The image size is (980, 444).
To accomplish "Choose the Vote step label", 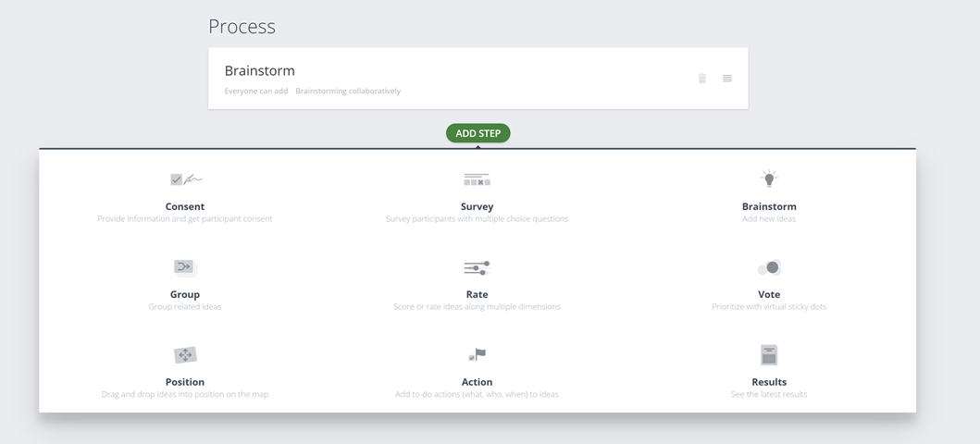I will pos(769,294).
